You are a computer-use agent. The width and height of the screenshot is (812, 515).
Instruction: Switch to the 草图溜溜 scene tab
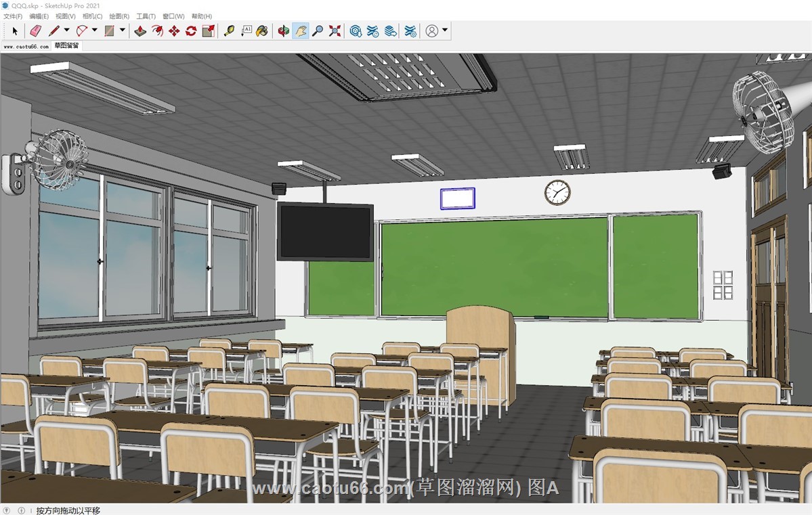67,45
